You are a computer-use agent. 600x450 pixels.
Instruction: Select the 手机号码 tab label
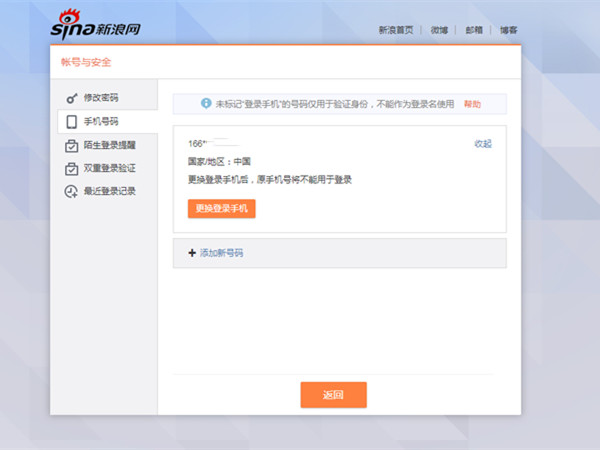101,121
